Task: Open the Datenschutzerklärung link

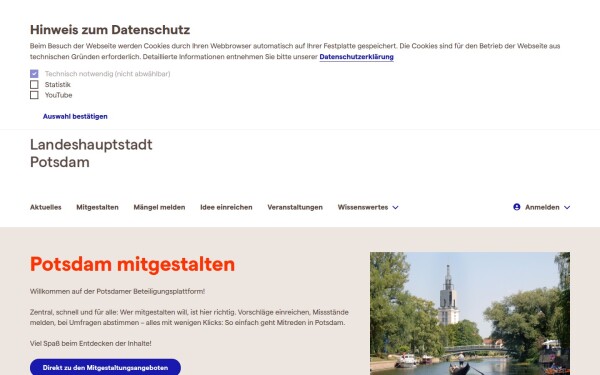Action: coord(356,57)
